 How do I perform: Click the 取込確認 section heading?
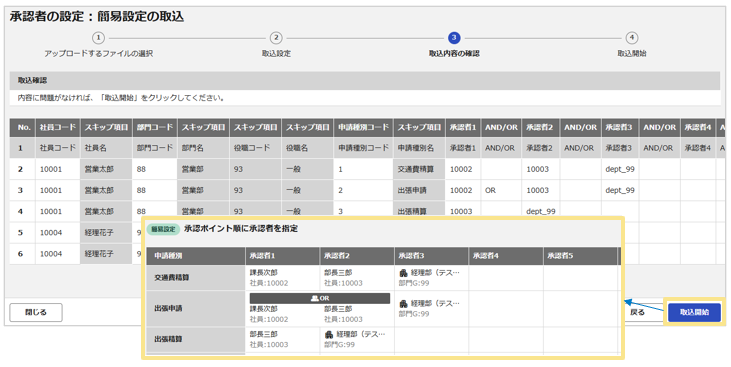coord(32,80)
